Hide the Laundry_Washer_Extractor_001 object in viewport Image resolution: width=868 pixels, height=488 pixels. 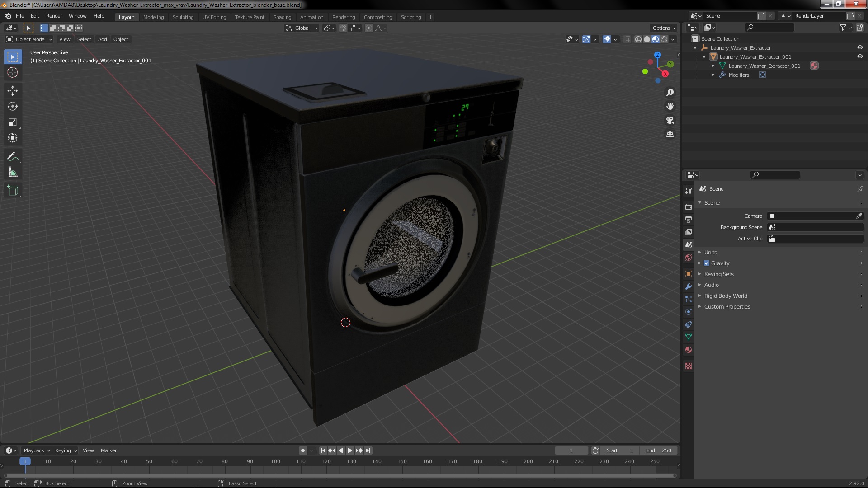click(x=859, y=56)
